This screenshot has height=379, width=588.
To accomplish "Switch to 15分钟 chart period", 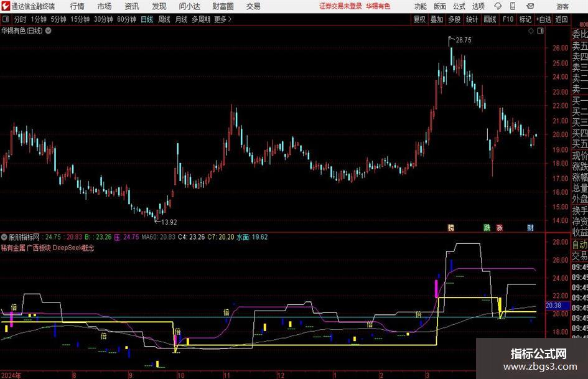I will (x=80, y=19).
